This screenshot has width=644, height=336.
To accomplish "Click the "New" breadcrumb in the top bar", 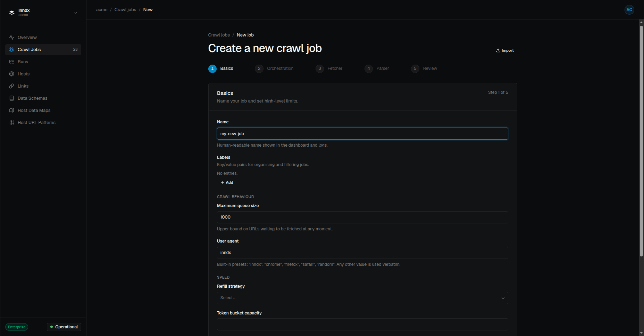I will [148, 10].
